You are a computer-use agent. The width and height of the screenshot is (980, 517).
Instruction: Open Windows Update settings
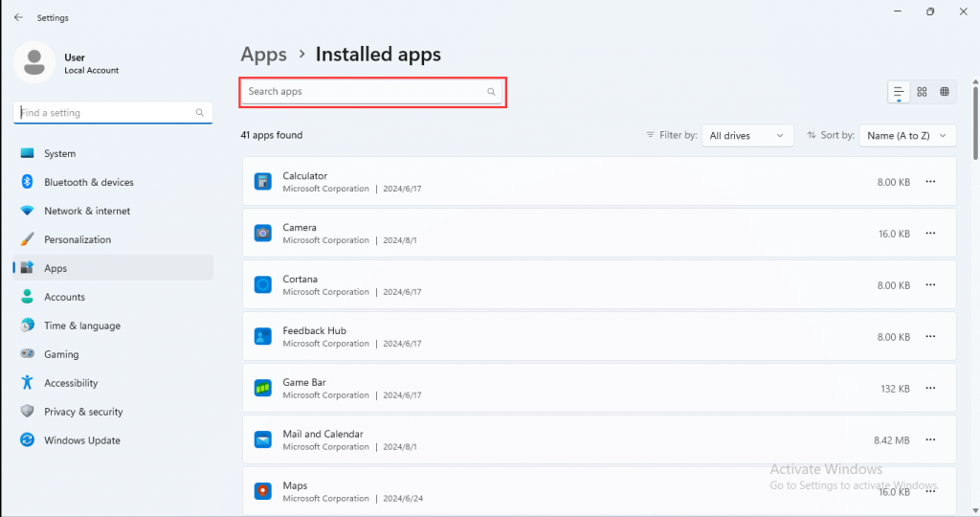(x=113, y=440)
